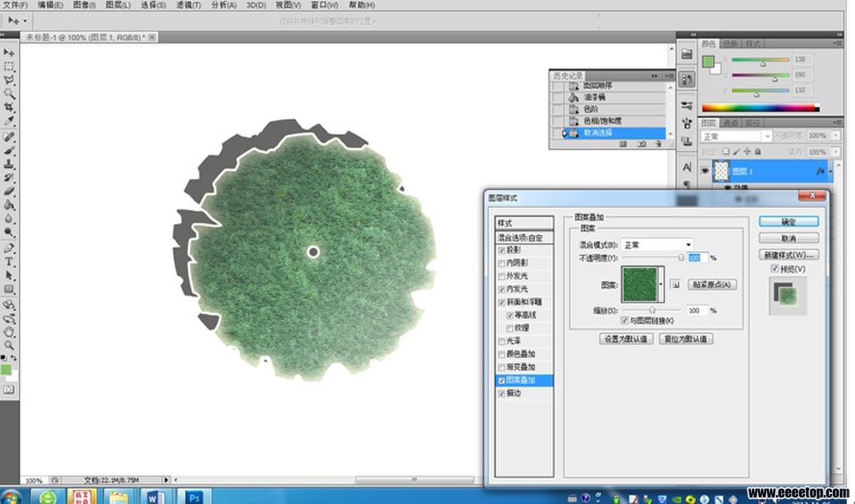Click 贴紧原点(A) snap to origin button
The image size is (855, 504).
(712, 284)
